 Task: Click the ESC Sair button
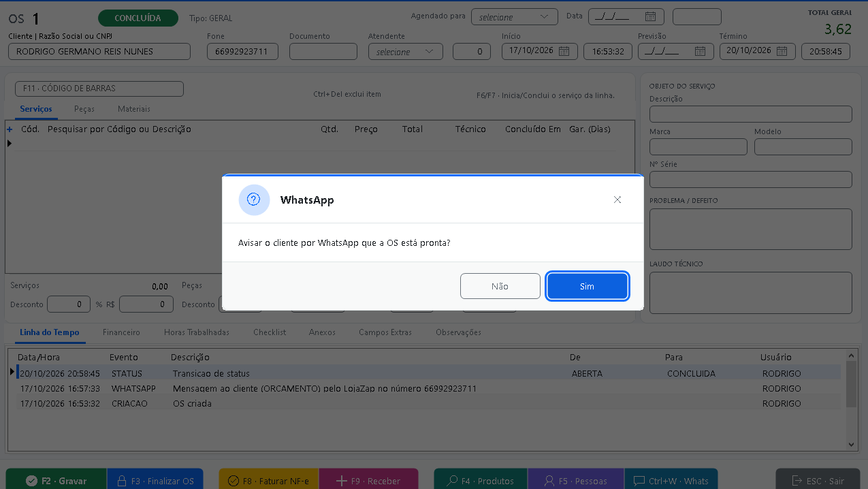pos(818,480)
